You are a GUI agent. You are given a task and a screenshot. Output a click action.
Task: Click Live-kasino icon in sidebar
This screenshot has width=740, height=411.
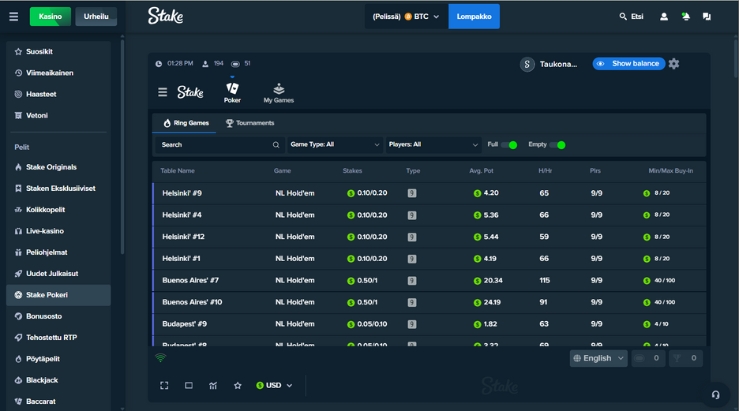pyautogui.click(x=18, y=231)
